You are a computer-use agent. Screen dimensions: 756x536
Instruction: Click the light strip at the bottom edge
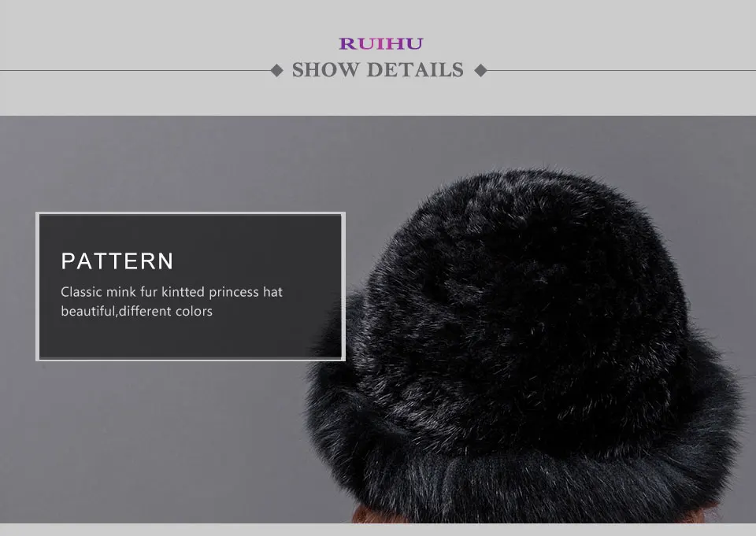[x=378, y=530]
